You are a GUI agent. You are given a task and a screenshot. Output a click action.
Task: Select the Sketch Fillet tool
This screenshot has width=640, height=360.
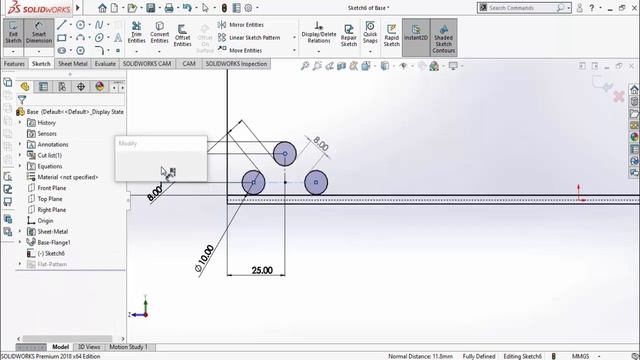[99, 51]
